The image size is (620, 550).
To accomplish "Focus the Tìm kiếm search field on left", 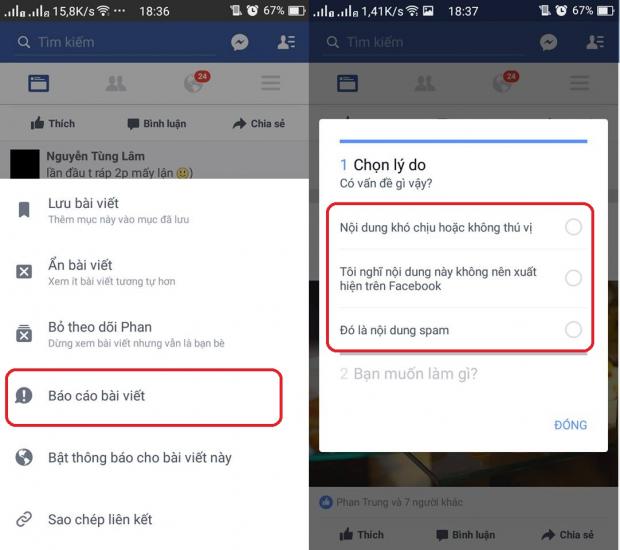I will 117,42.
